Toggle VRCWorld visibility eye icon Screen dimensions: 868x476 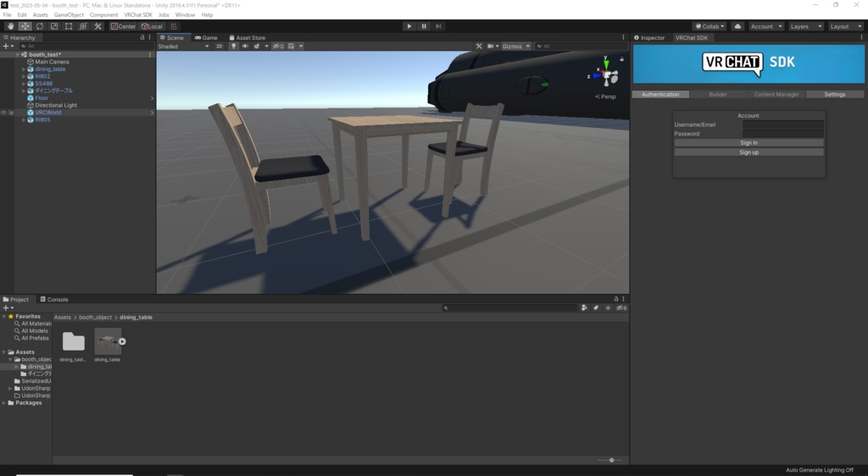click(x=4, y=113)
